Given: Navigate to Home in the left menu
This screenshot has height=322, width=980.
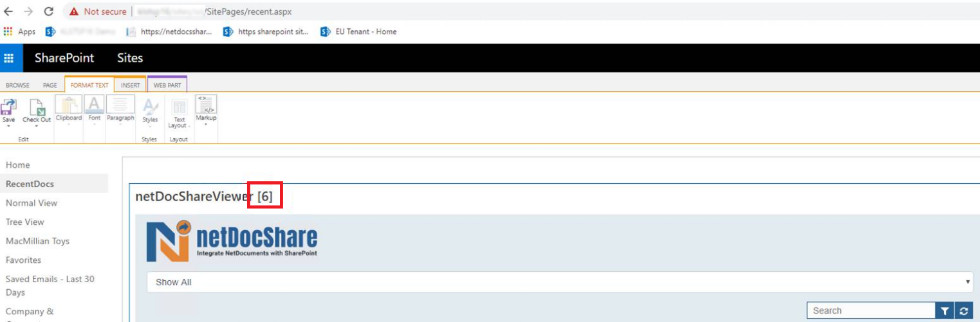Looking at the screenshot, I should (x=18, y=165).
